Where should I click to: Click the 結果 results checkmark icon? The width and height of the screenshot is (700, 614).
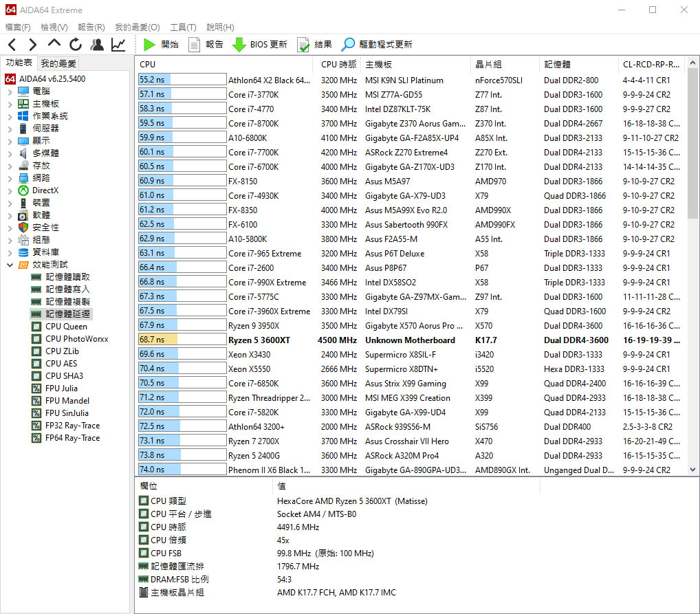[x=303, y=44]
